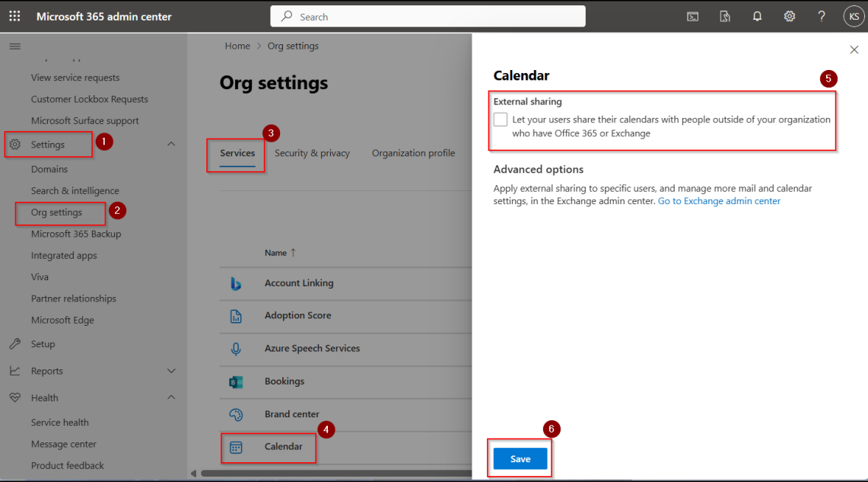Screen dimensions: 868x482
Task: Click the Save button
Action: tap(520, 458)
